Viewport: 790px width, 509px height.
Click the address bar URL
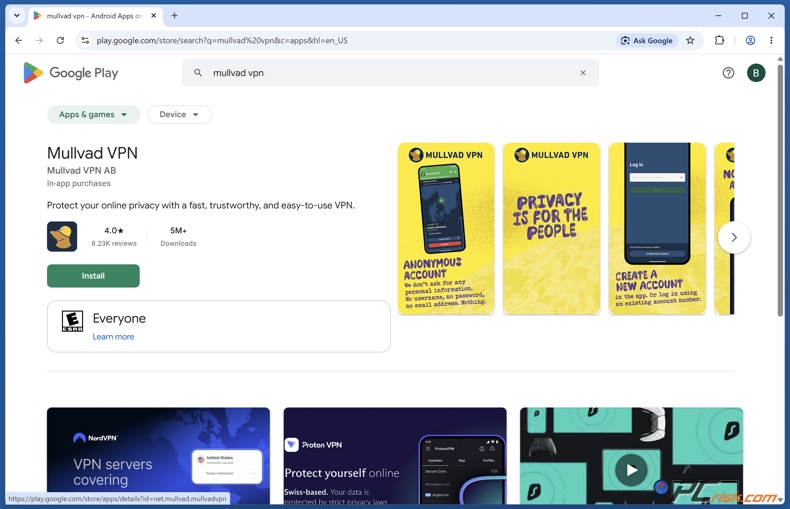point(222,40)
